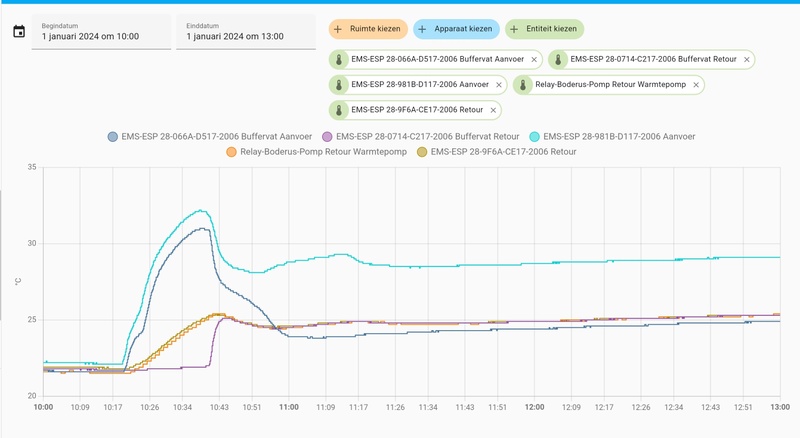Screen dimensions: 800x438
Task: Click the Einddatum field
Action: coord(246,32)
